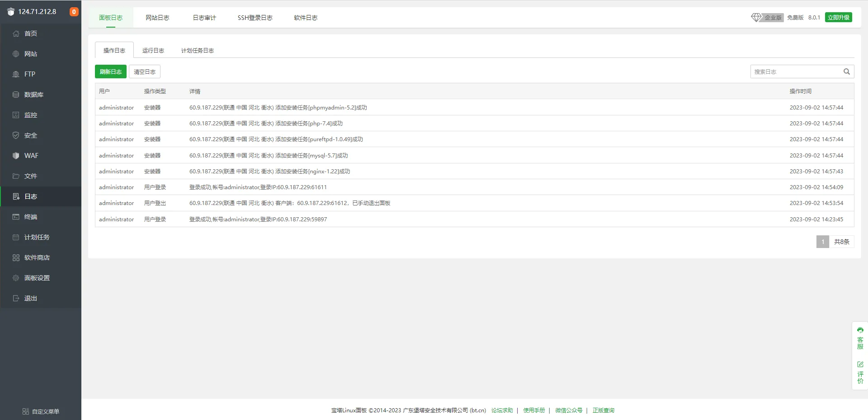This screenshot has height=420, width=868.
Task: Click the enterprise diamond icon
Action: point(756,17)
